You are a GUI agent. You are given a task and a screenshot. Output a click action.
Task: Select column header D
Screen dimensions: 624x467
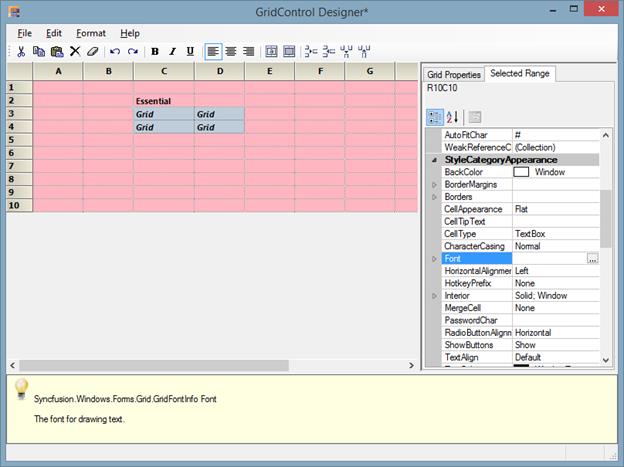pyautogui.click(x=220, y=72)
